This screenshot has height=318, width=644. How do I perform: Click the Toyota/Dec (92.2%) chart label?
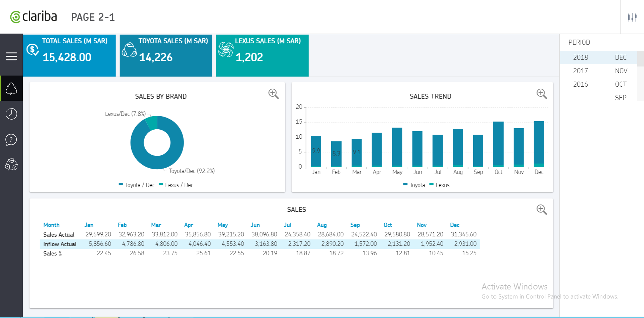click(192, 171)
